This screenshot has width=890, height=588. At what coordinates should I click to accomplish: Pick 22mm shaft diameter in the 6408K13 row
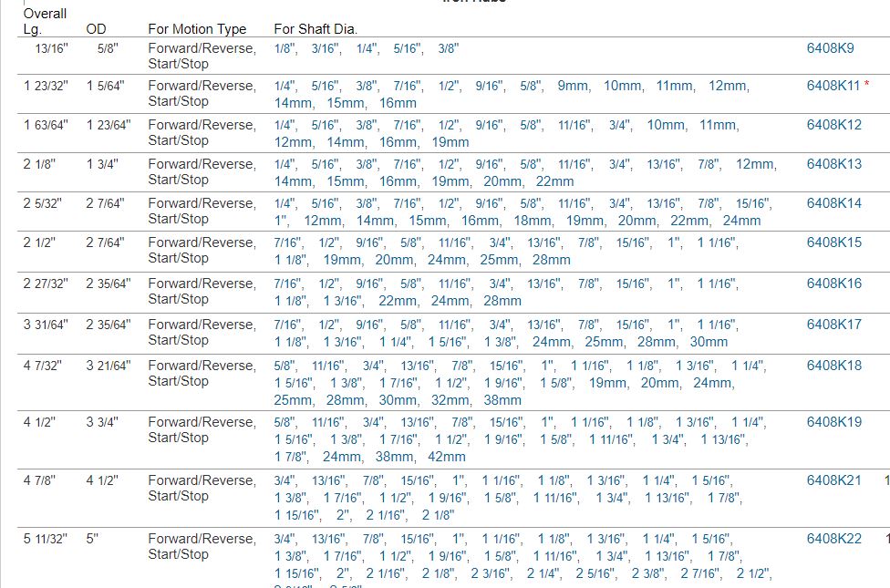click(x=554, y=181)
